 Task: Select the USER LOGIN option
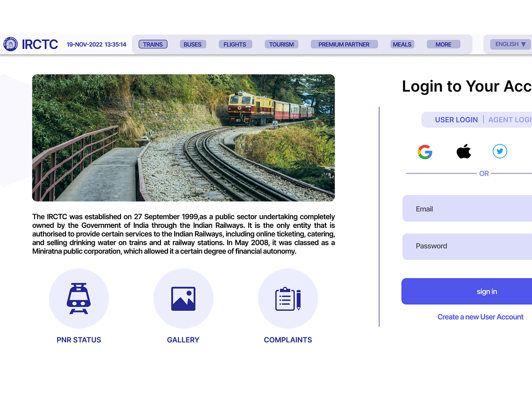coord(457,120)
